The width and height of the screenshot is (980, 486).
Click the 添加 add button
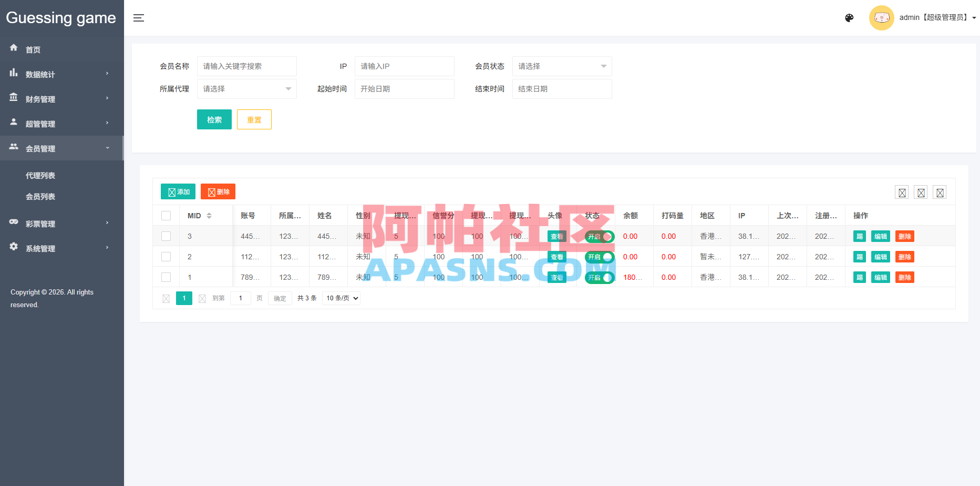178,191
